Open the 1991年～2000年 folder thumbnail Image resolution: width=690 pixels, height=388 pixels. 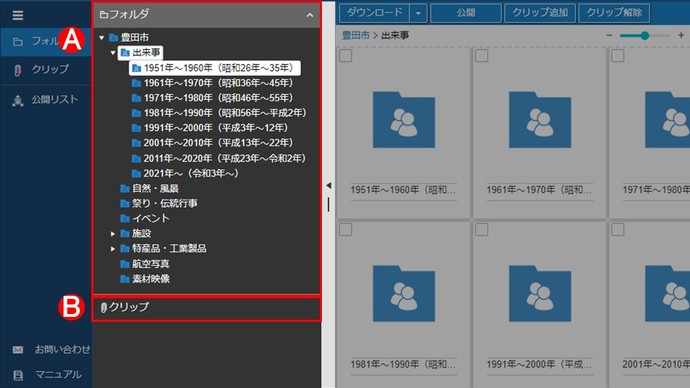coord(540,293)
